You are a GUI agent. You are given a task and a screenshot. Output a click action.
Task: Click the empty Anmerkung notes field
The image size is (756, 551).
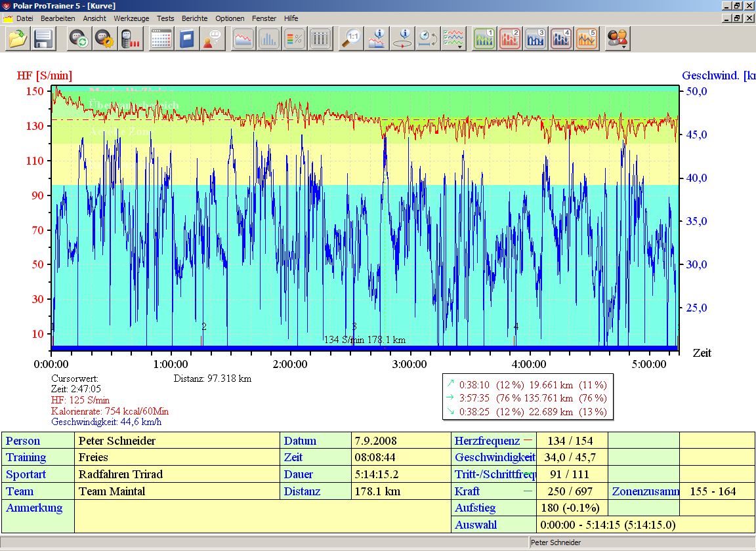262,516
